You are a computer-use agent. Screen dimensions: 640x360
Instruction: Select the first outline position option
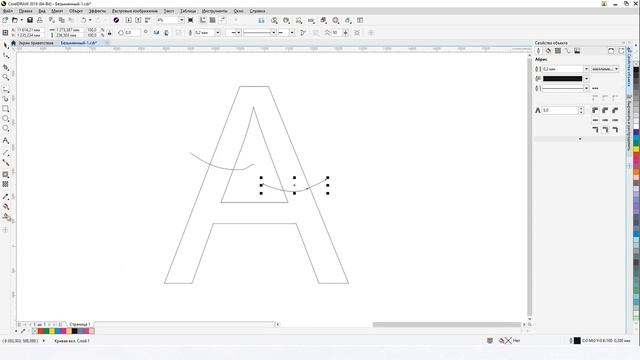[x=595, y=130]
